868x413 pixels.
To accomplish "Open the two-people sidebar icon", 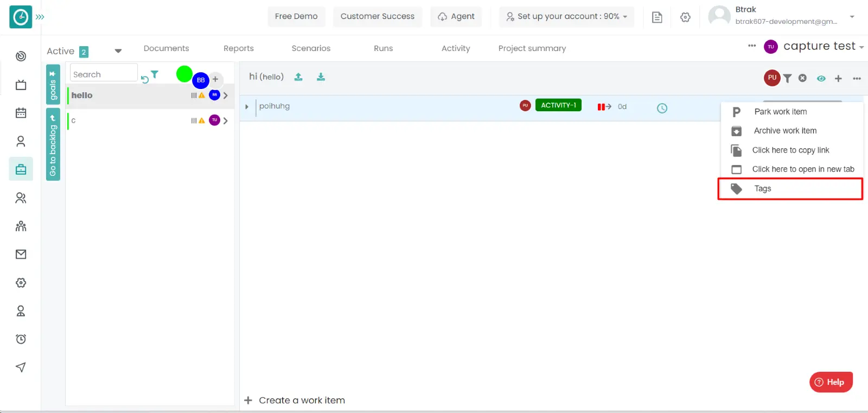I will pos(21,198).
